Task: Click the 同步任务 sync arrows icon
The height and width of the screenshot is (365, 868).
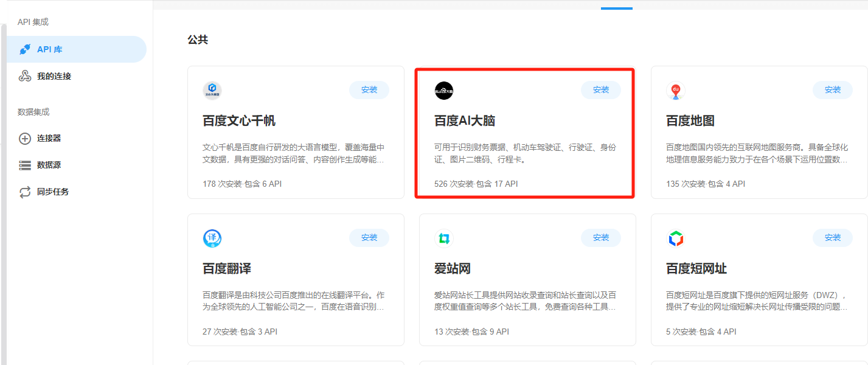Action: [25, 192]
